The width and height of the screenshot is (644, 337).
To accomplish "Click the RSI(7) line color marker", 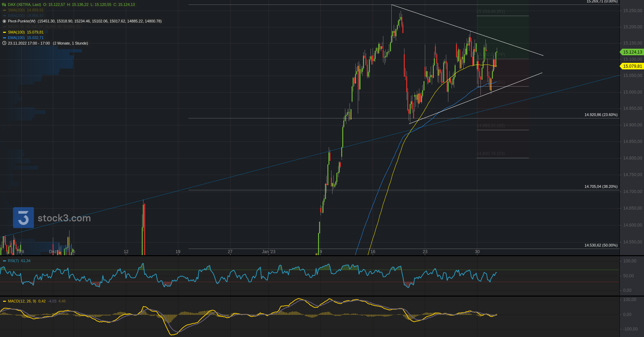I will (4, 261).
